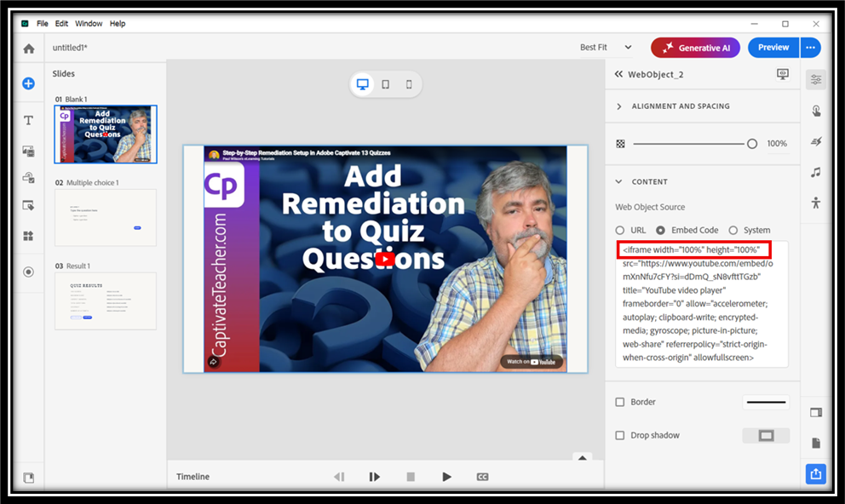
Task: Enable the Border checkbox
Action: 620,402
